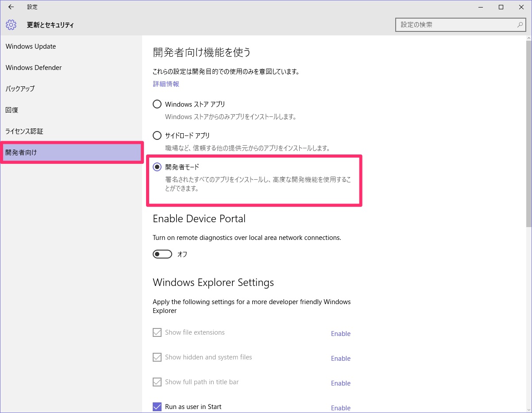Toggle the Enable Device Portal switch
Screen dimensions: 532x413
coord(162,254)
